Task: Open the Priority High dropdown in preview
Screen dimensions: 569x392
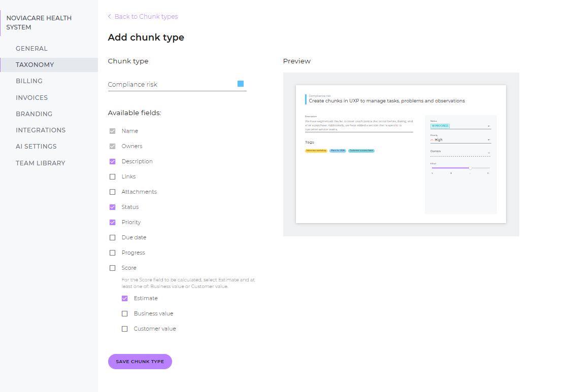Action: click(460, 139)
